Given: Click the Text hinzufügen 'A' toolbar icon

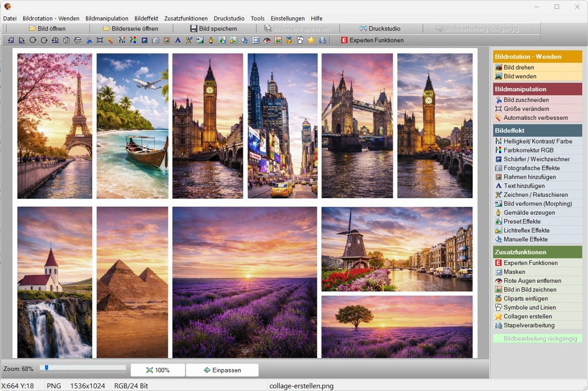Looking at the screenshot, I should click(177, 40).
